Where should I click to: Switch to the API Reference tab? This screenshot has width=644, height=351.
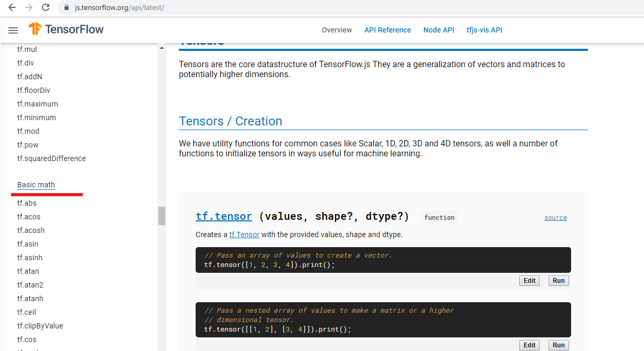388,30
